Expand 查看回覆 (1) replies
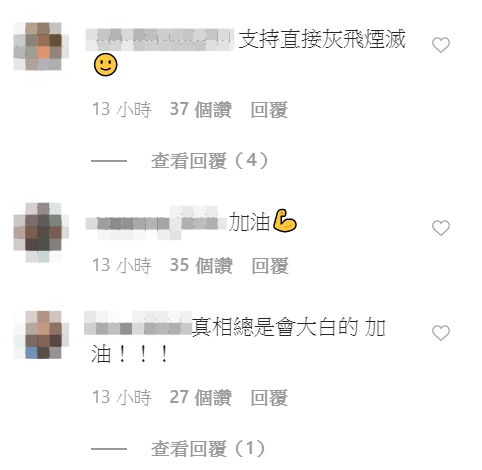The width and height of the screenshot is (482, 470). (208, 449)
